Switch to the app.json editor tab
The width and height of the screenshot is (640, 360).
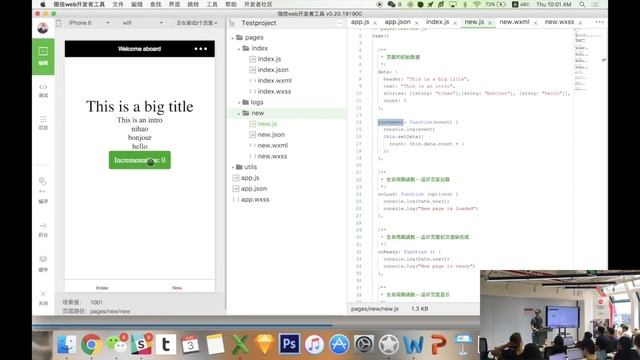(397, 22)
